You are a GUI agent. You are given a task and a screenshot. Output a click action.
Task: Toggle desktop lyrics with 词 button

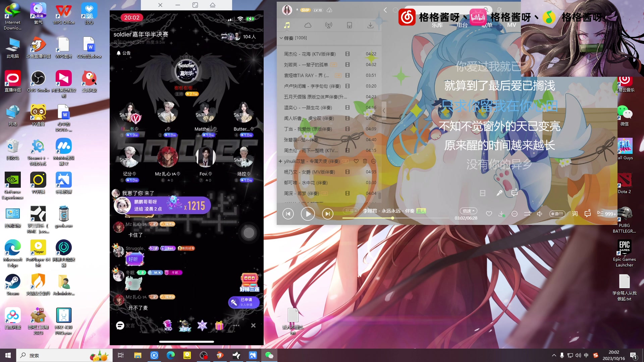575,214
